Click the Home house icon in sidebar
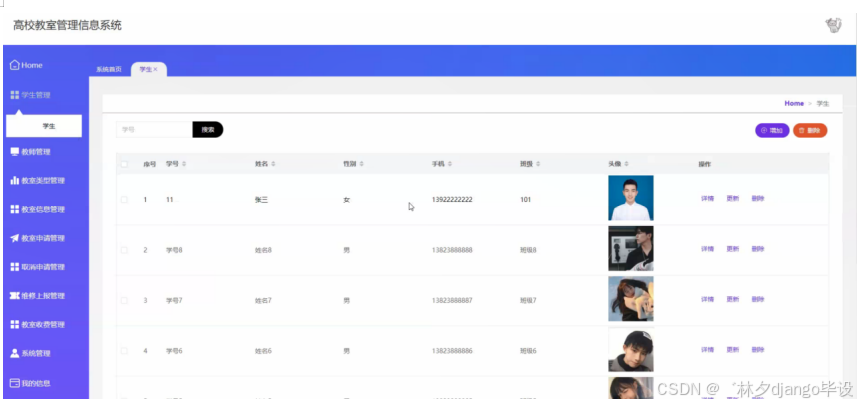 click(15, 65)
